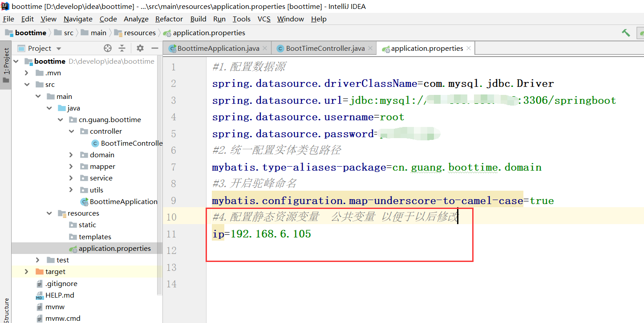Open the Tools menu
The image size is (644, 323).
[x=242, y=19]
